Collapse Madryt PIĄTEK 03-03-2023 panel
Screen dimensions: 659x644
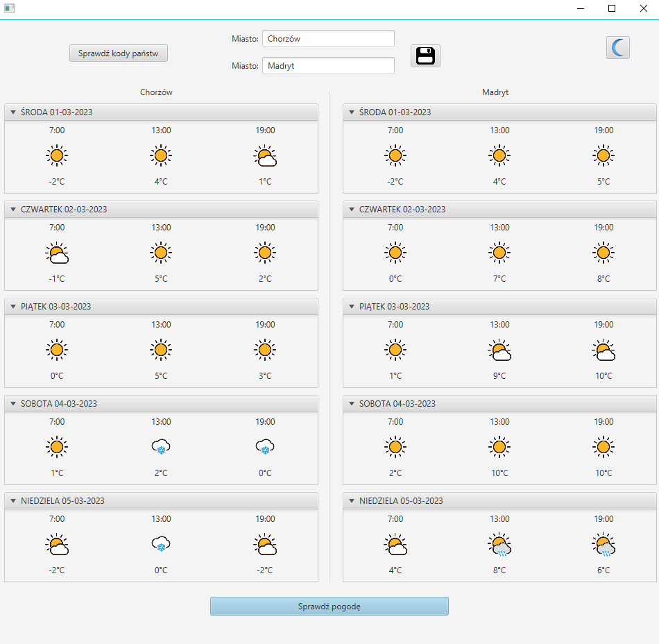coord(352,307)
